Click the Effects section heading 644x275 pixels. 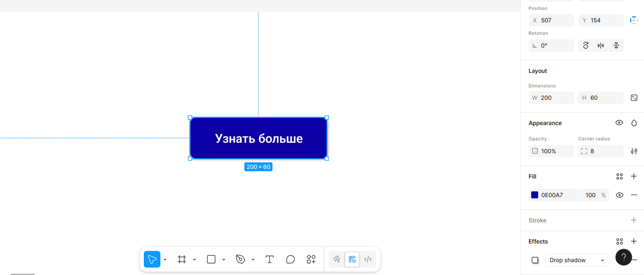pos(538,241)
